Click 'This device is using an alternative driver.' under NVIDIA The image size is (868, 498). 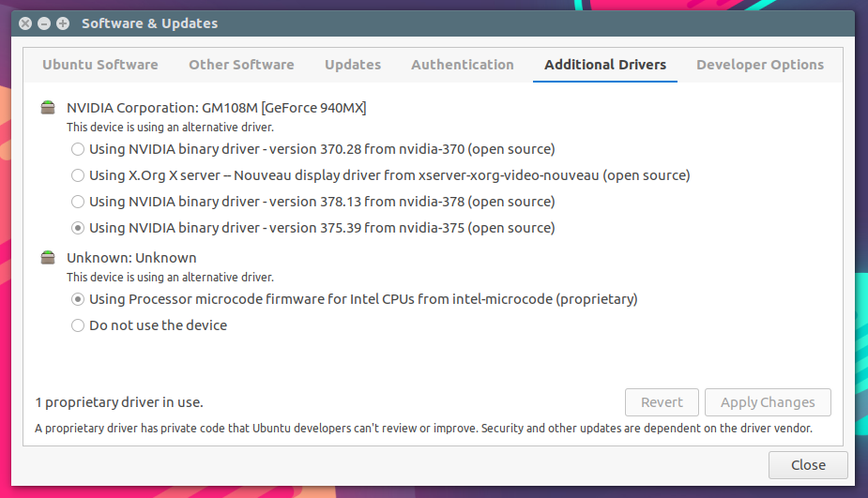coord(171,128)
